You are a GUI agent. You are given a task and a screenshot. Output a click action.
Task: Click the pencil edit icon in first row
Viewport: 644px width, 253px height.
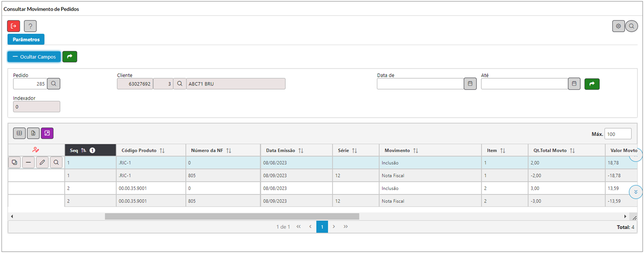pos(42,162)
